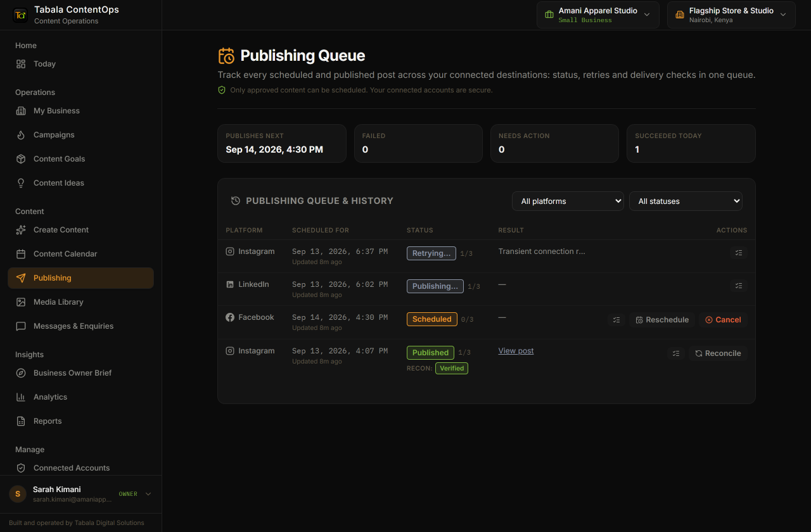Go to My Business

80,111
